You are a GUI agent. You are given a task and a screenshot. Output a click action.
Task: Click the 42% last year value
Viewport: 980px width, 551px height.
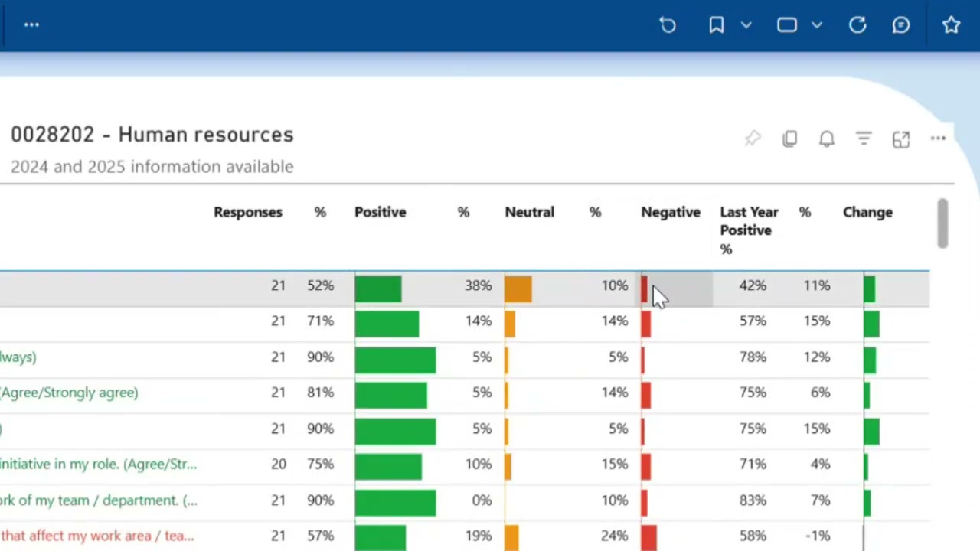753,285
